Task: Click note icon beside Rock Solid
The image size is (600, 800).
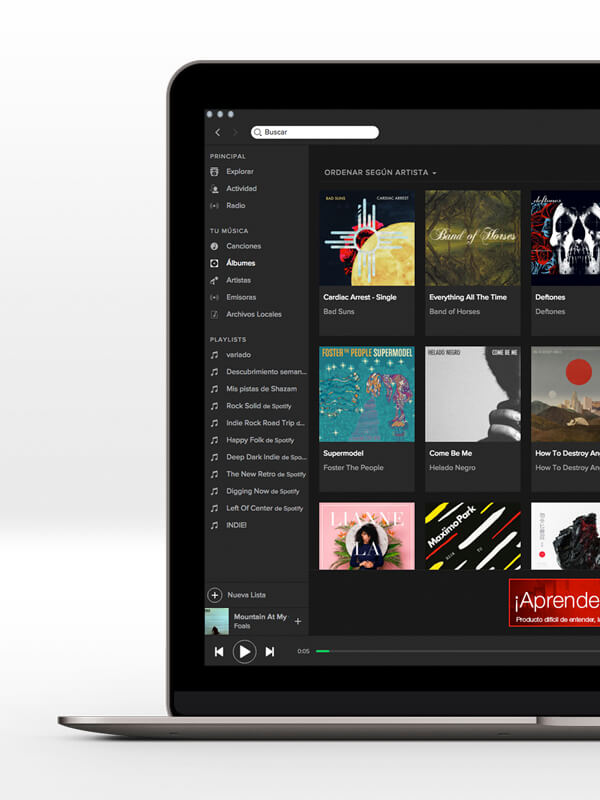Action: pos(214,406)
